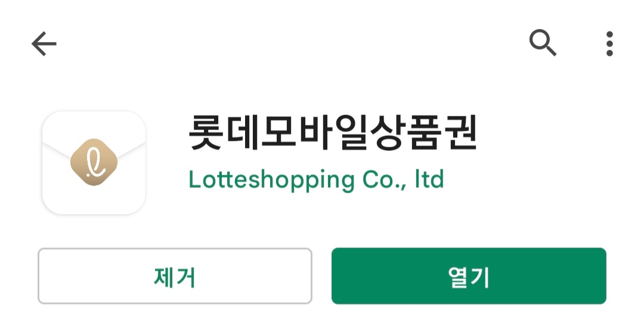This screenshot has width=644, height=326.
Task: View other apps by Lotteshopping Co., ltd
Action: click(316, 180)
